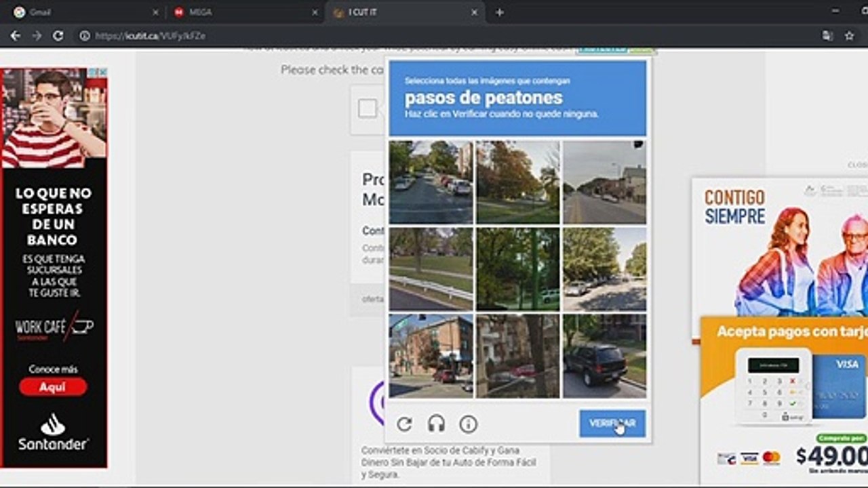Get a new captcha challenge via refresh icon
This screenshot has width=868, height=488.
pyautogui.click(x=404, y=424)
